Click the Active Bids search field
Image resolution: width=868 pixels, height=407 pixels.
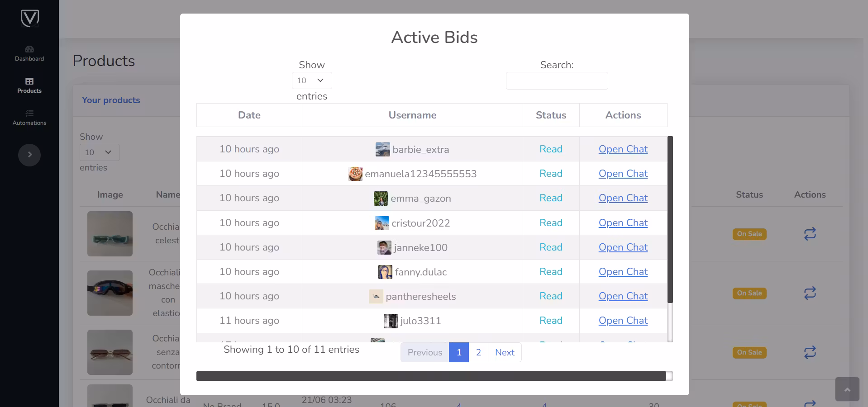point(557,80)
